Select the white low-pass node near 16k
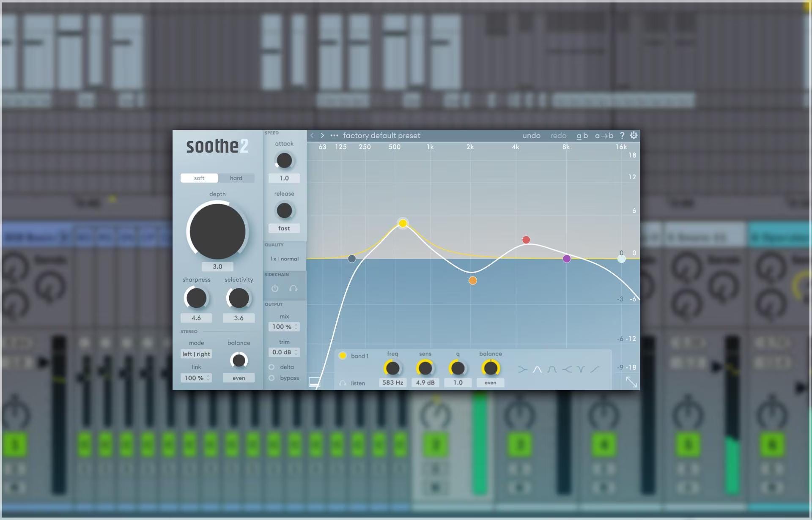812x520 pixels. [x=621, y=259]
